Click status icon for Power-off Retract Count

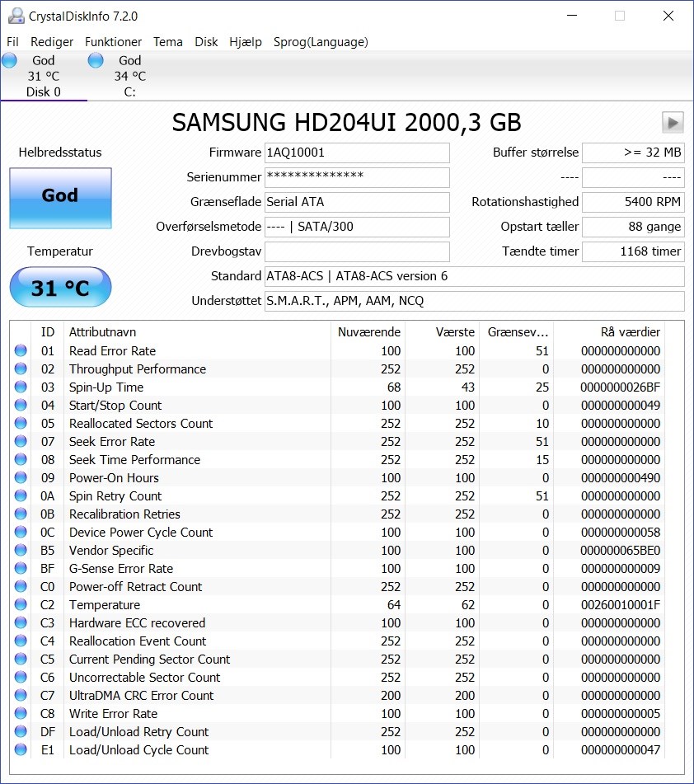[21, 586]
